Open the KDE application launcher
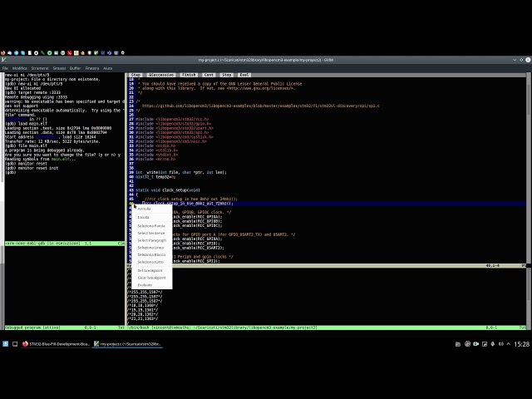The width and height of the screenshot is (532, 399). point(6,344)
